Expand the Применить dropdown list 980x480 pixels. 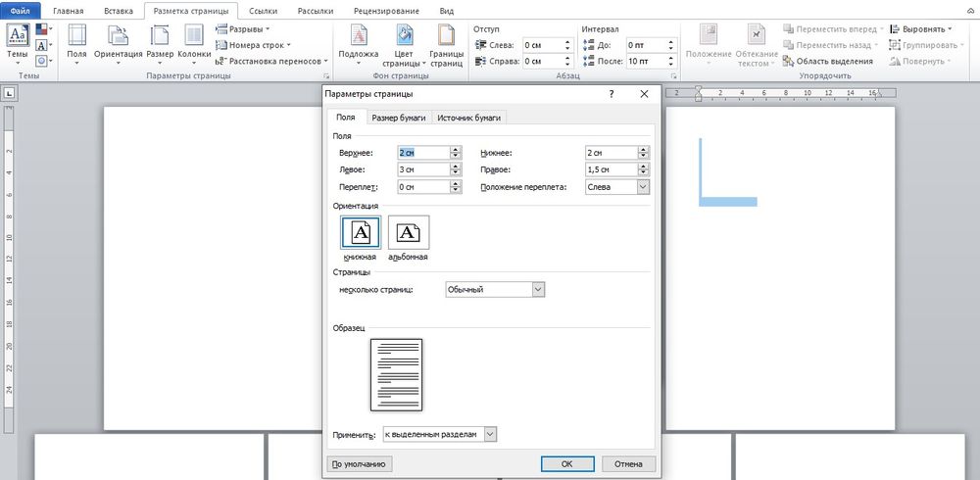point(491,434)
